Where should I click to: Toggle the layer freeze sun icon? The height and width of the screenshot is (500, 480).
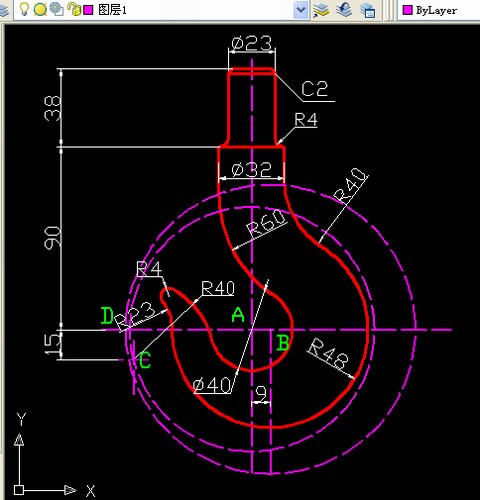[x=40, y=9]
